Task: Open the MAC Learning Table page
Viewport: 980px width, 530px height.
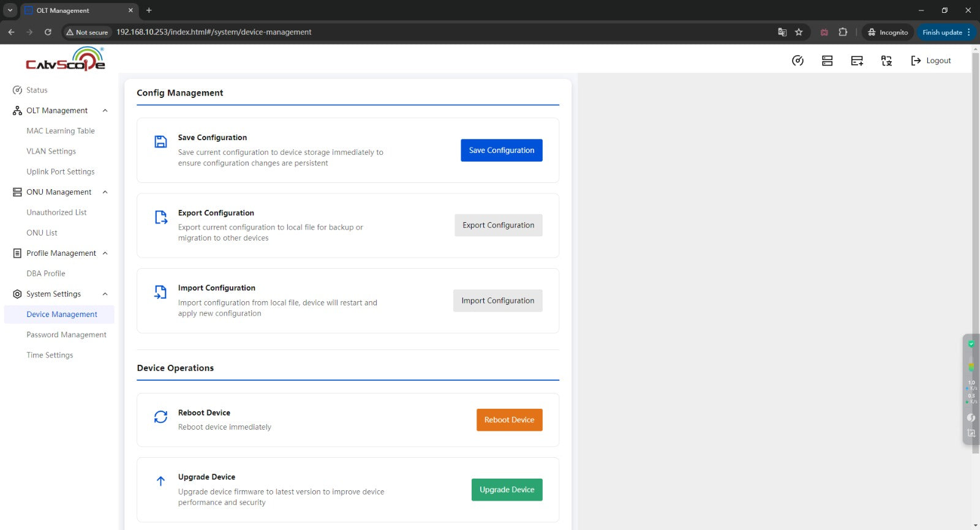Action: pyautogui.click(x=61, y=131)
